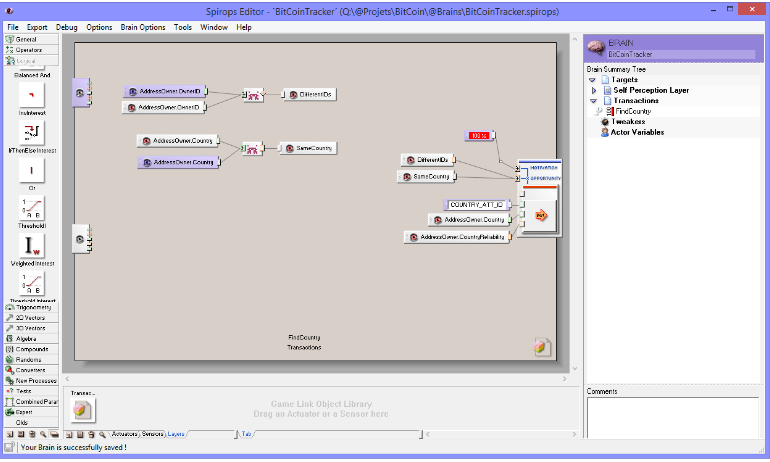The height and width of the screenshot is (462, 770).
Task: Open the Tools menu
Action: [x=183, y=27]
